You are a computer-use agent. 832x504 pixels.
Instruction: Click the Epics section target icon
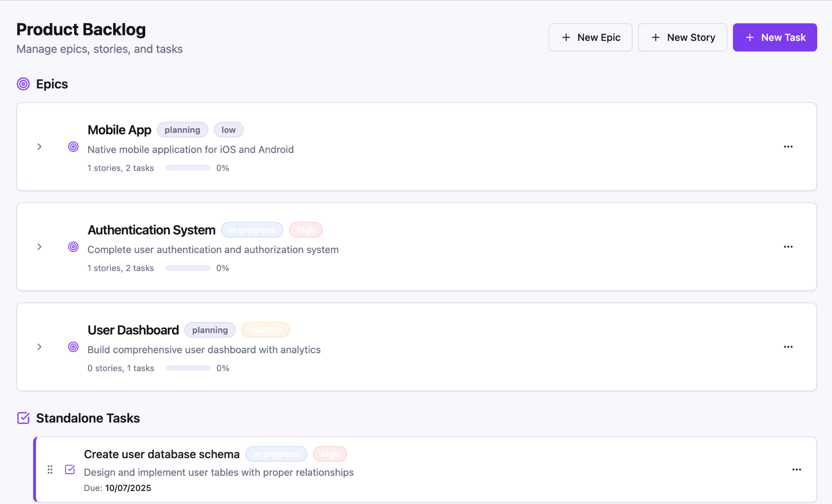tap(23, 84)
